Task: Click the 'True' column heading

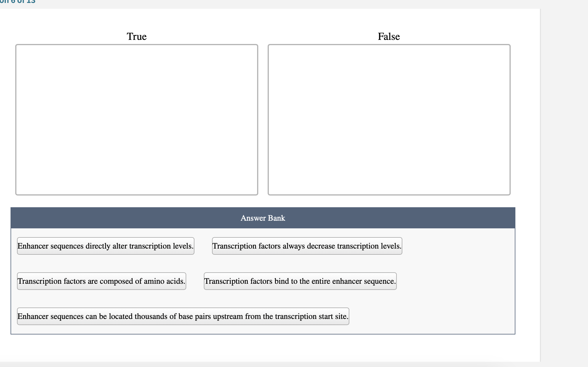Action: 137,36
